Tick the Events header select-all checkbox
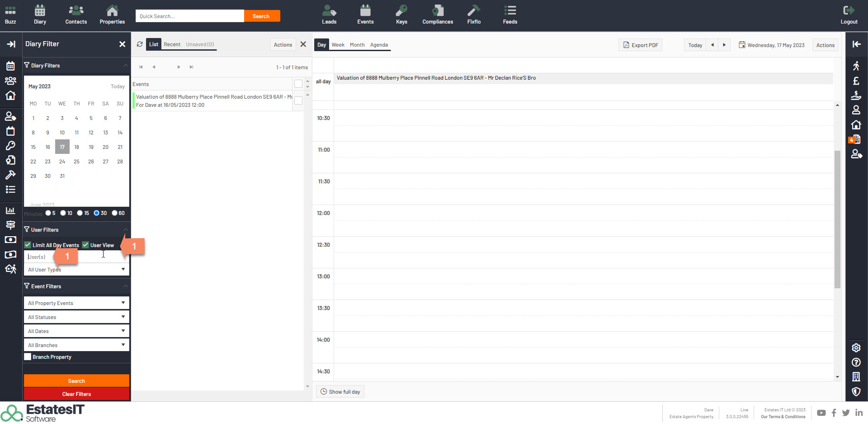 pos(298,84)
